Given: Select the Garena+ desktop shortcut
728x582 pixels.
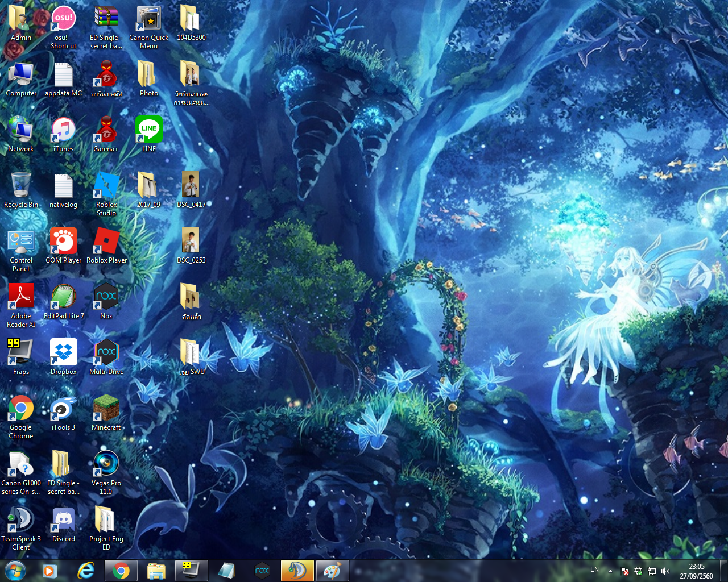Looking at the screenshot, I should [106, 135].
